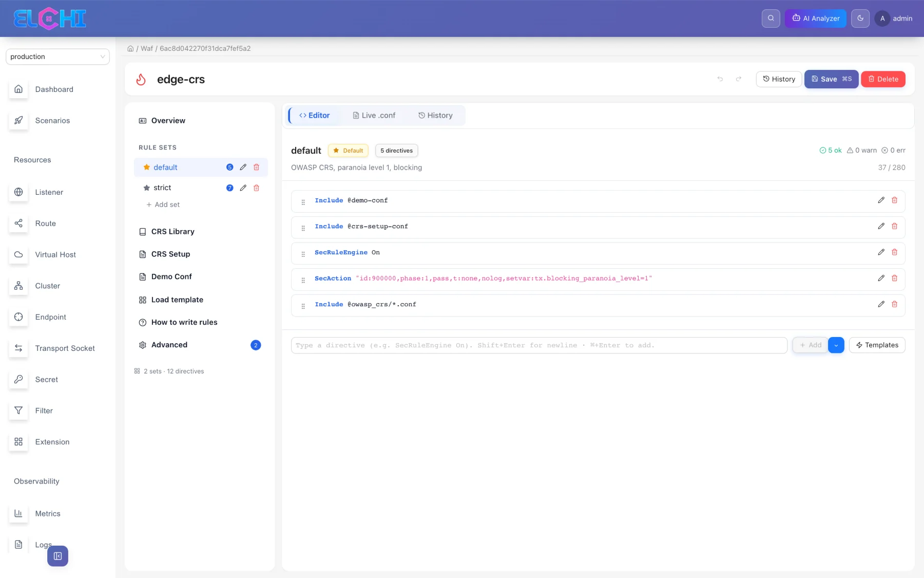
Task: Expand the production environment dropdown
Action: click(x=57, y=57)
